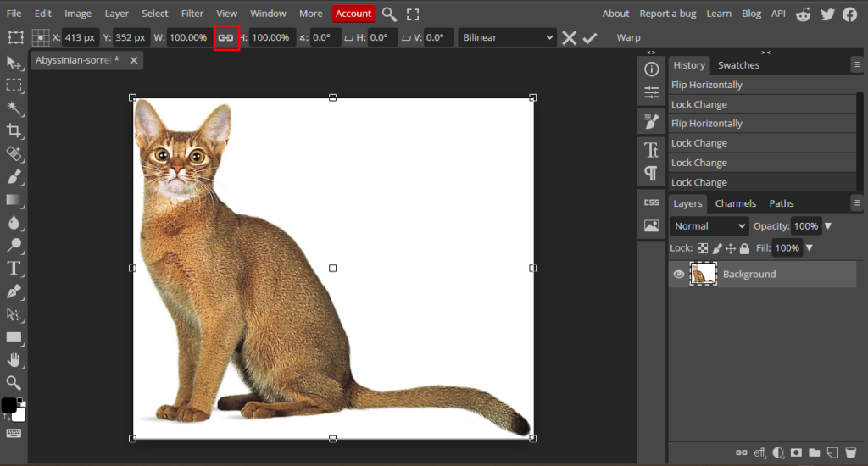Select the Zoom tool
Screen dimensions: 868x466
click(14, 382)
